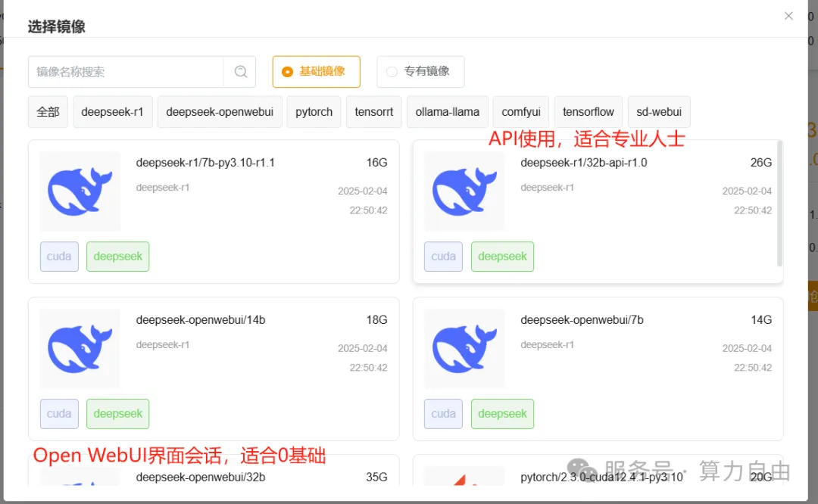
Task: Click deepseek-r1/32b-api-r1.0 whale logo
Action: [464, 191]
